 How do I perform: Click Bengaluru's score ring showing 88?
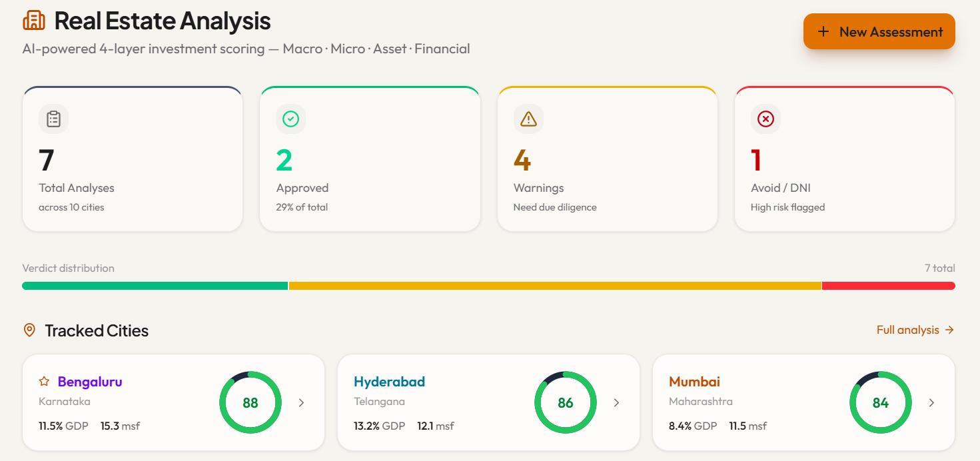(x=250, y=402)
